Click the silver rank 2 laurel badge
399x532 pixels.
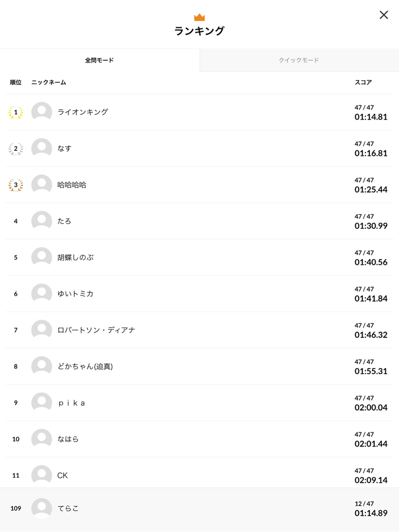16,149
